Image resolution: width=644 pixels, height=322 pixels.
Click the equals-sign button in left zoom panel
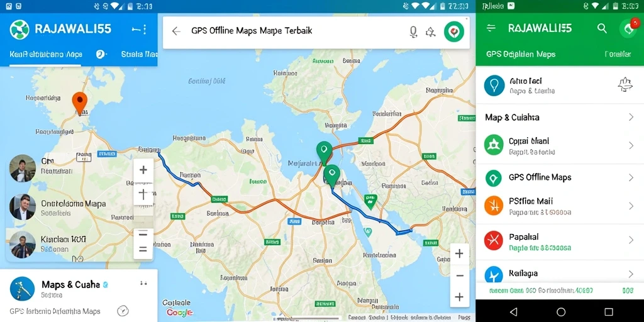coord(143,249)
